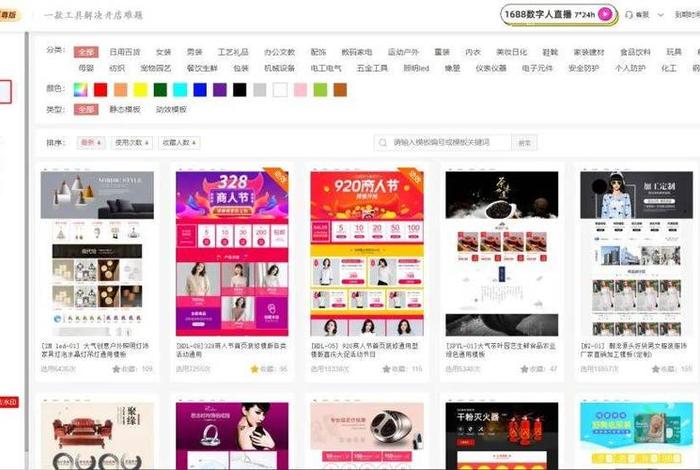700x470 pixels.
Task: Choose the 运动户外 category
Action: tap(403, 52)
